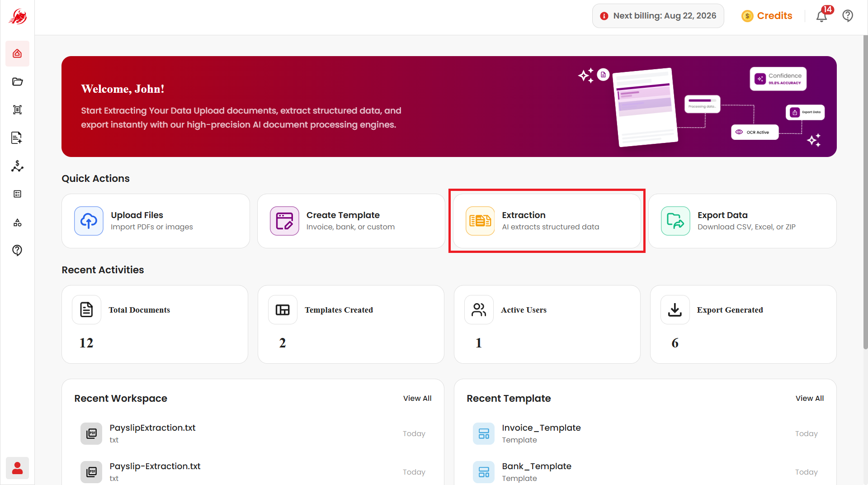Viewport: 868px width, 485px height.
Task: Click the Upload Files cloud icon
Action: tap(89, 221)
